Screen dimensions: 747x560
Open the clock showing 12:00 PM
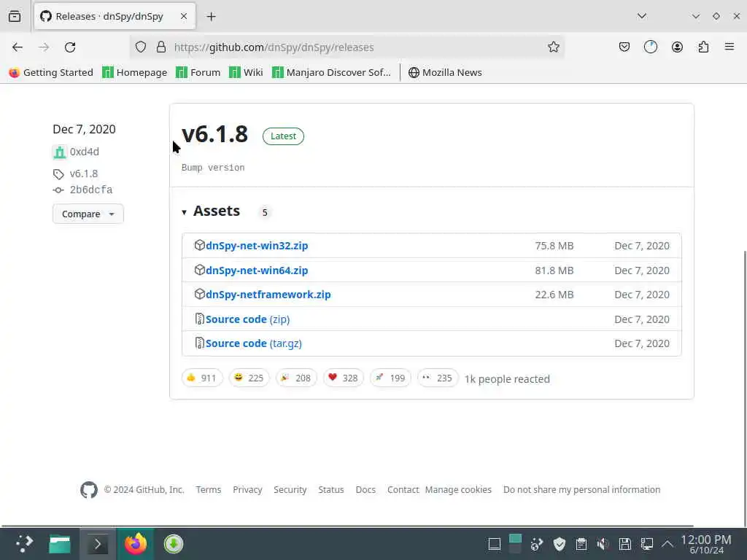click(x=706, y=544)
